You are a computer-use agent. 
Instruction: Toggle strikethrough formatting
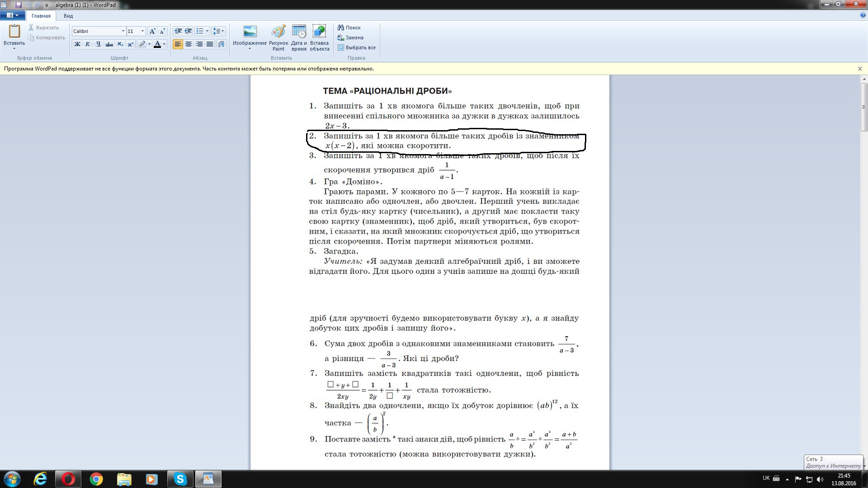109,44
